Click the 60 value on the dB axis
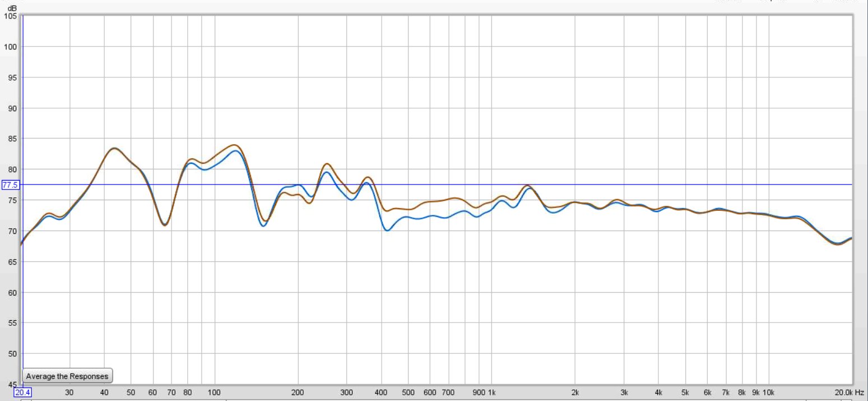The image size is (868, 401). coord(12,292)
